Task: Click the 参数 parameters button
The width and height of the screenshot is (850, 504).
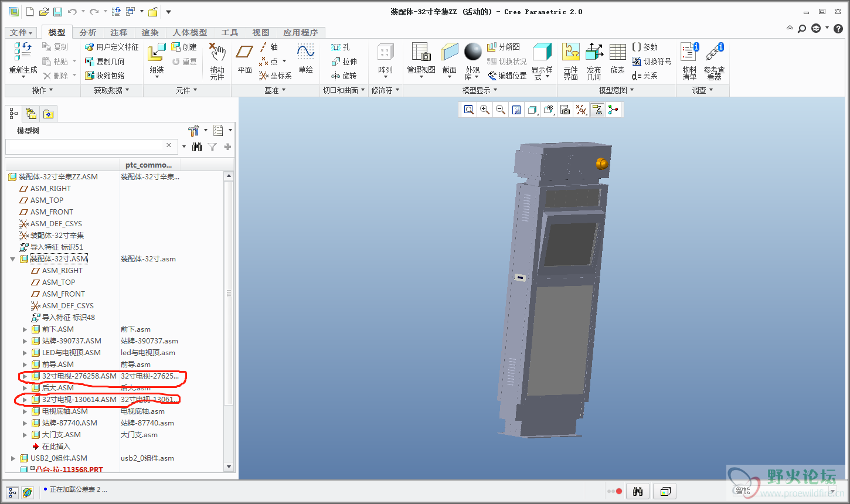Action: pyautogui.click(x=645, y=47)
